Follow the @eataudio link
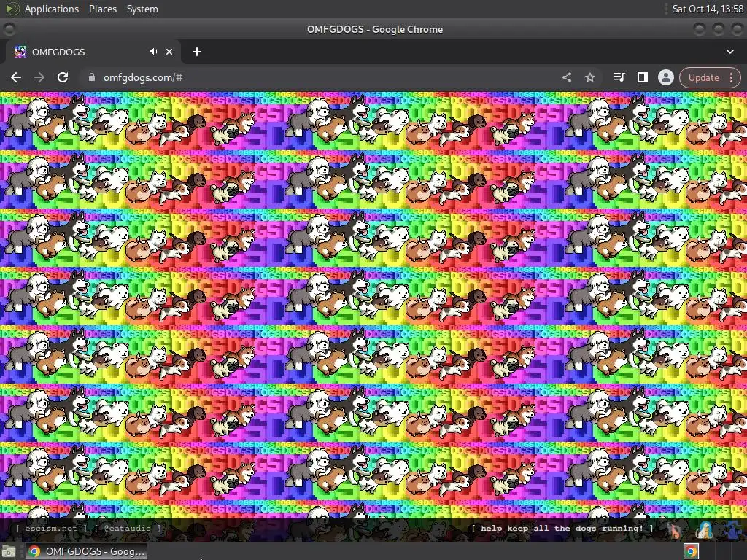The width and height of the screenshot is (747, 560). click(x=127, y=528)
